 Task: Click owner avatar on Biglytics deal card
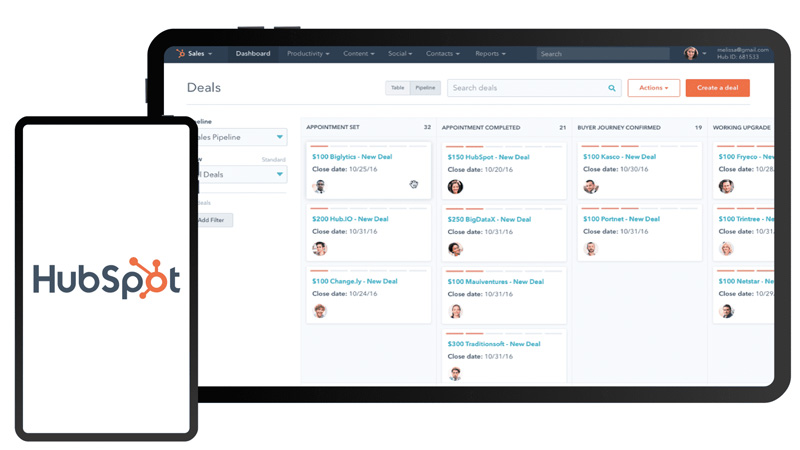coord(320,187)
